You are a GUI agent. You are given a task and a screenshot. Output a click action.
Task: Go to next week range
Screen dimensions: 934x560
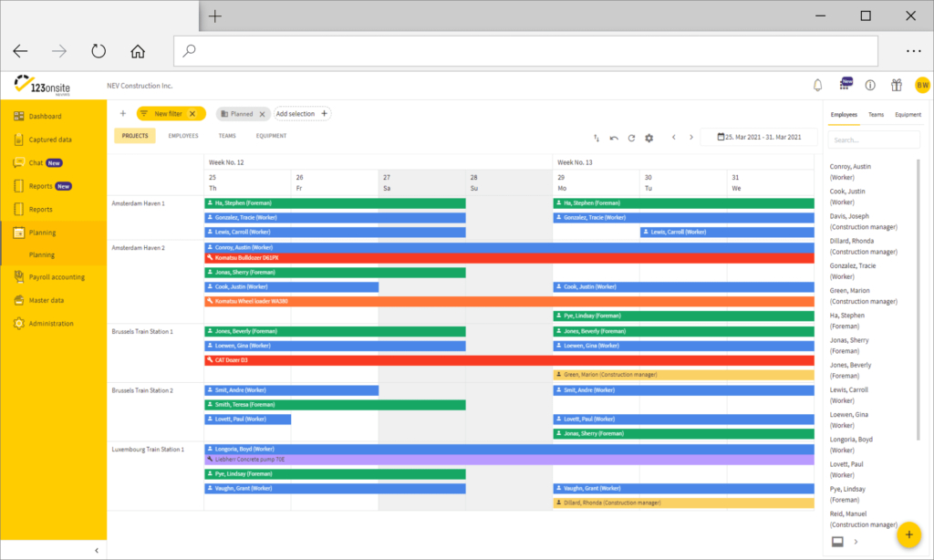click(691, 137)
